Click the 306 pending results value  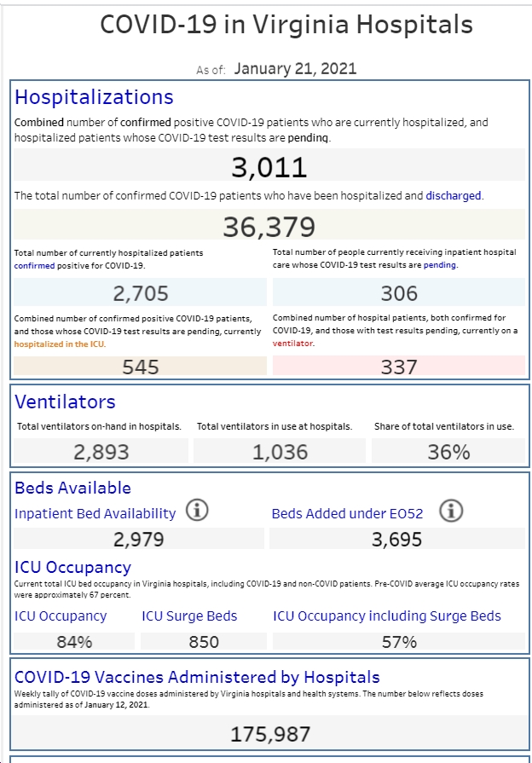[x=399, y=293]
